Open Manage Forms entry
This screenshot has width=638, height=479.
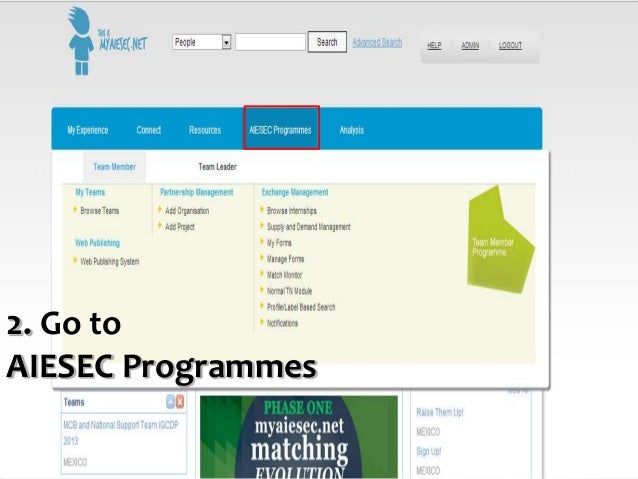point(285,259)
